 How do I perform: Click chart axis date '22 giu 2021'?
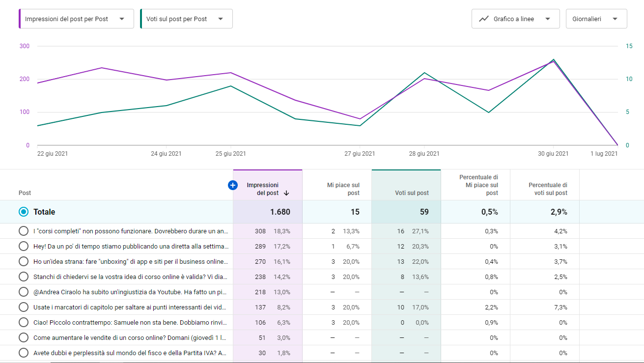[53, 154]
